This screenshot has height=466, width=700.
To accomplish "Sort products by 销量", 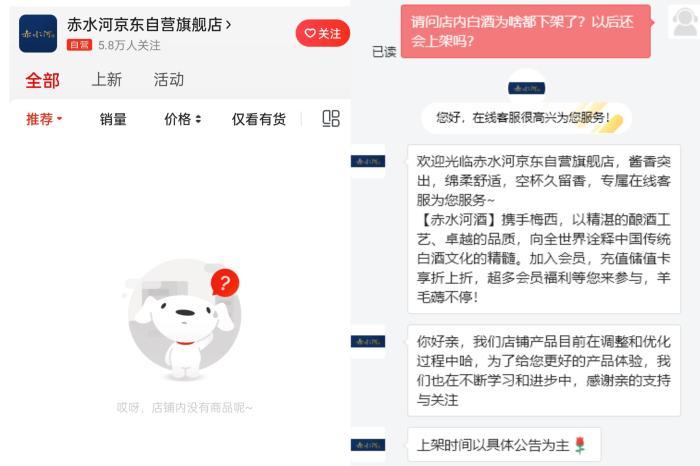I will (x=113, y=119).
